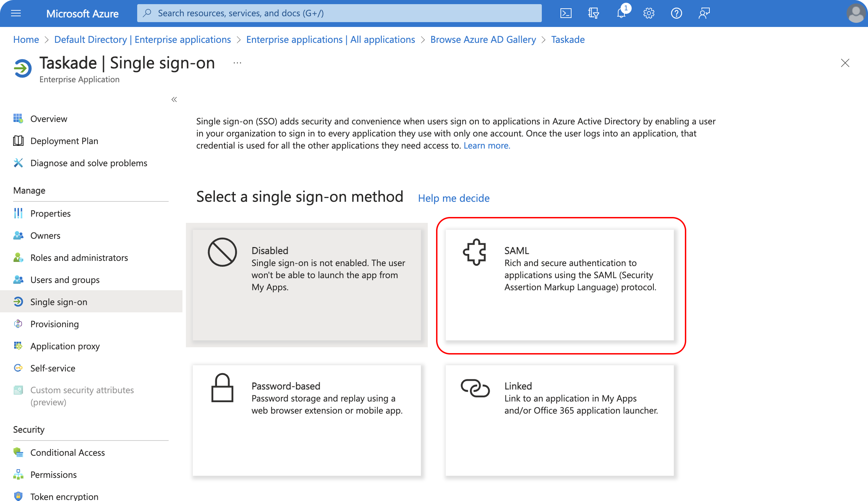Open the feedback icon
The width and height of the screenshot is (868, 501).
pos(704,13)
